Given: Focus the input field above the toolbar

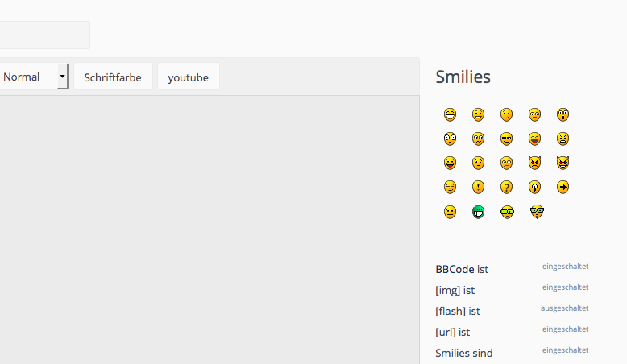Looking at the screenshot, I should click(x=44, y=35).
